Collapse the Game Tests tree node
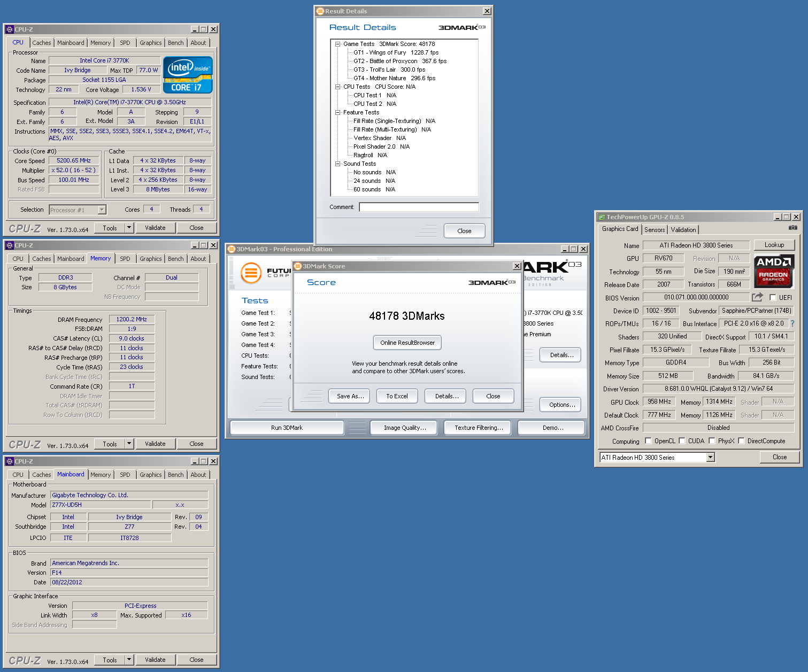This screenshot has width=808, height=672. (338, 44)
